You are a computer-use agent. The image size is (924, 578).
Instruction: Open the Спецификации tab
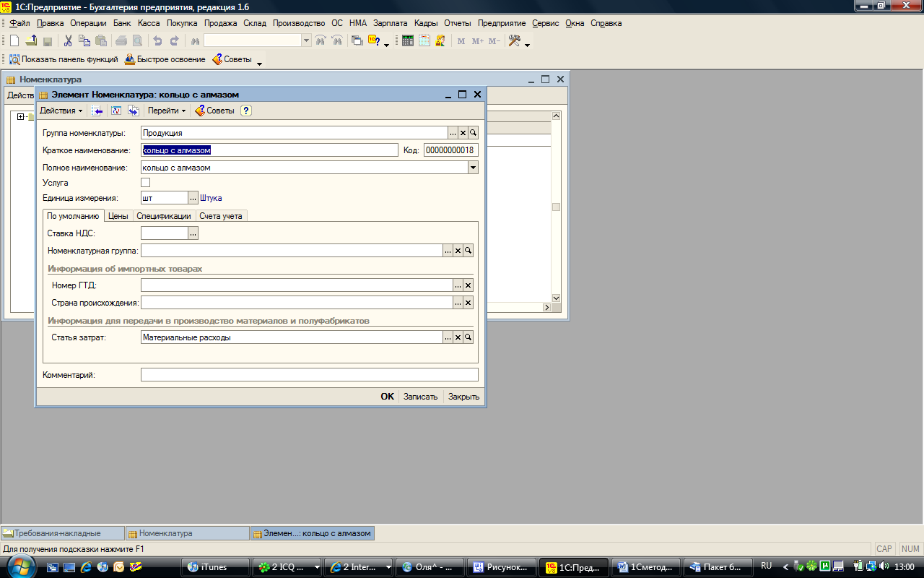[164, 216]
